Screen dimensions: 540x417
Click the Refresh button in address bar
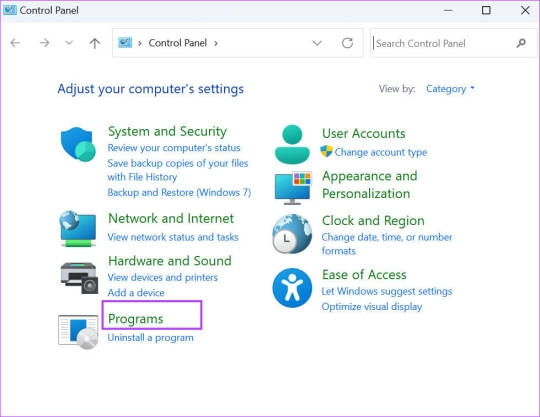pos(347,43)
